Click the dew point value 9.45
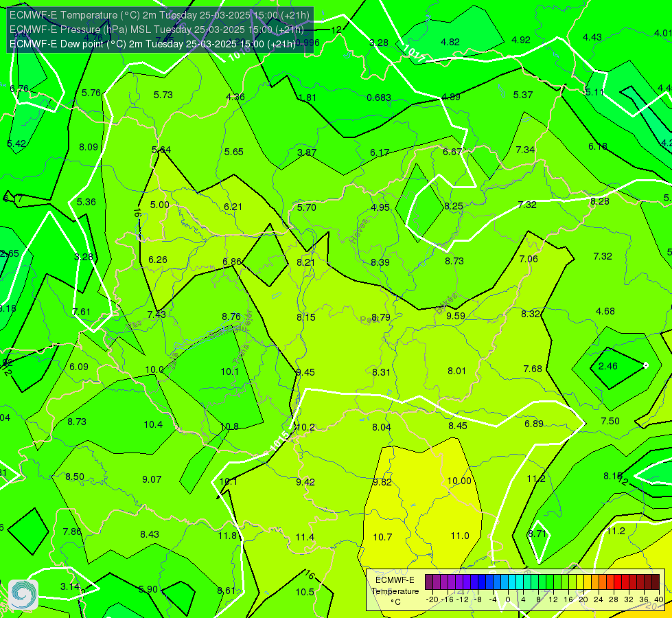The height and width of the screenshot is (618, 672). pos(305,372)
